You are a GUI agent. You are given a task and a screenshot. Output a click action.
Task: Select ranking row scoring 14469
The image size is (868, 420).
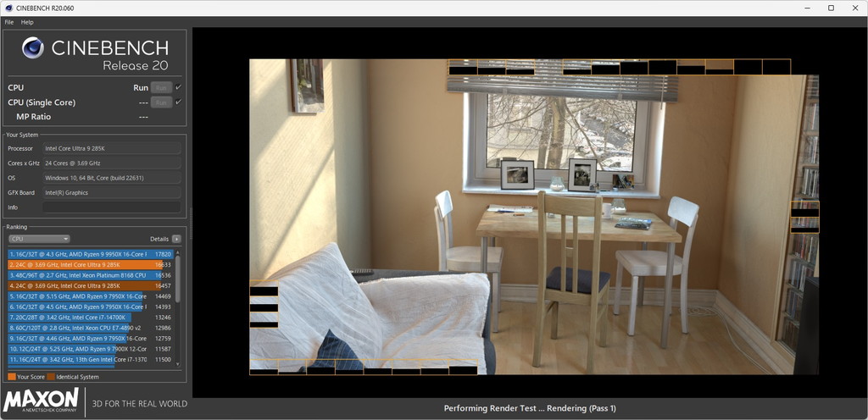tap(91, 296)
